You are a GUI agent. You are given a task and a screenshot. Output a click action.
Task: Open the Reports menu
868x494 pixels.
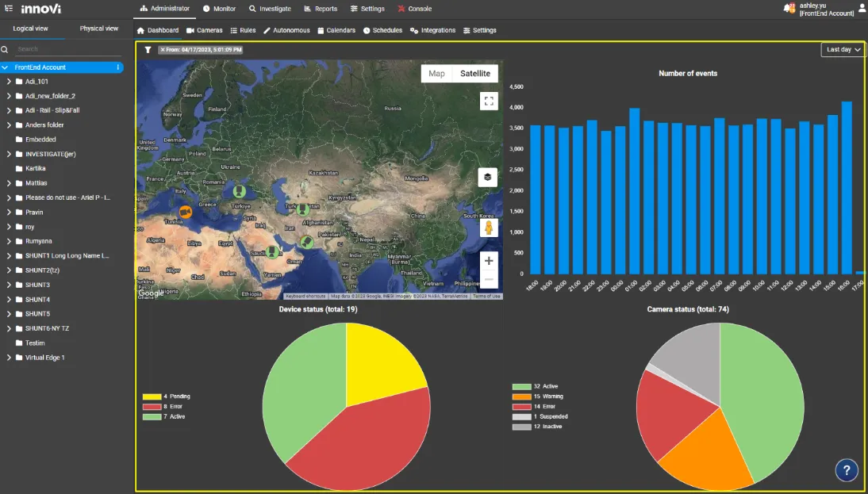[x=321, y=9]
